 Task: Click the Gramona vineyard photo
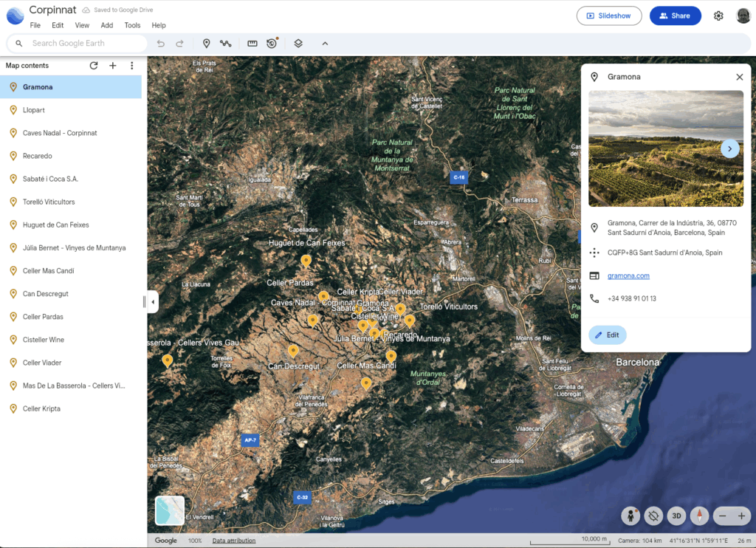point(666,148)
